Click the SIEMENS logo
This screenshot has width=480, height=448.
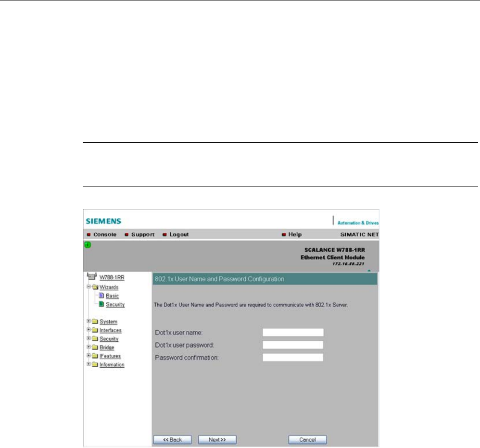click(103, 221)
